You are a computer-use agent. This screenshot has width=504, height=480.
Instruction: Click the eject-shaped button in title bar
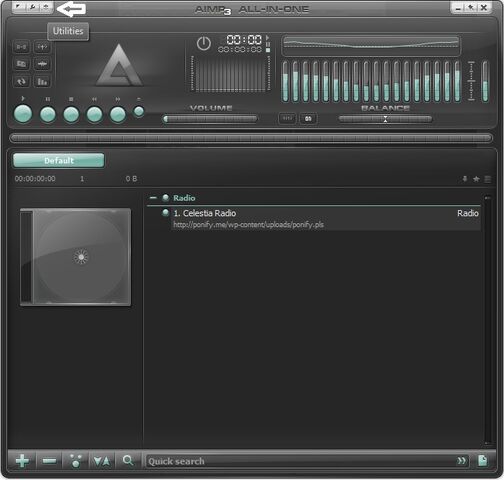[46, 7]
